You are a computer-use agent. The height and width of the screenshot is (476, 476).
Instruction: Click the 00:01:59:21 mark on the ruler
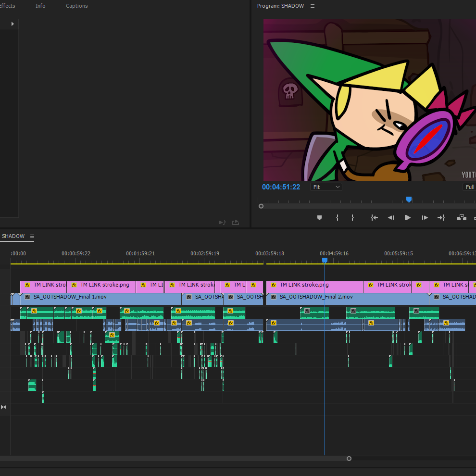(x=140, y=253)
